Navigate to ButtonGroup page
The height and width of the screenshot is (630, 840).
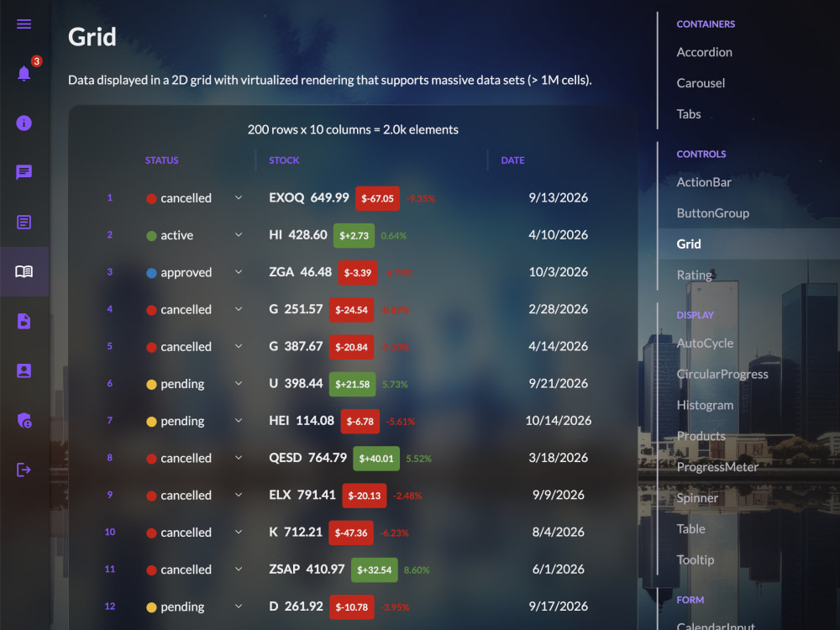point(712,213)
